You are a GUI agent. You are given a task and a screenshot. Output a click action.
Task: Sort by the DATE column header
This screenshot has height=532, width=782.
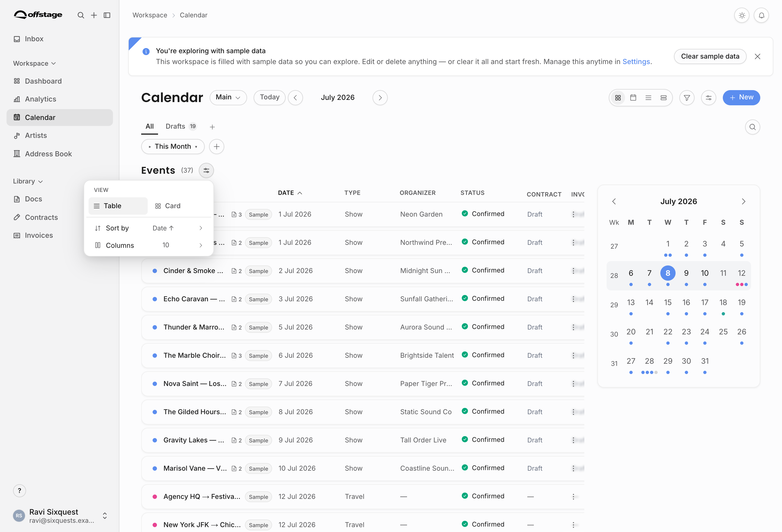coord(290,193)
